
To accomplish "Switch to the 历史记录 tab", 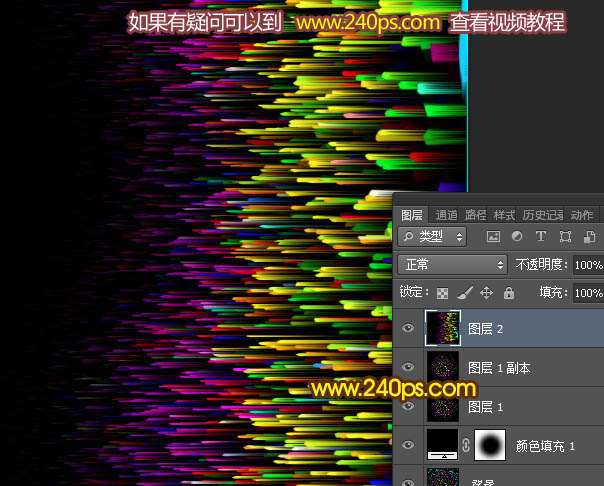I will (543, 215).
